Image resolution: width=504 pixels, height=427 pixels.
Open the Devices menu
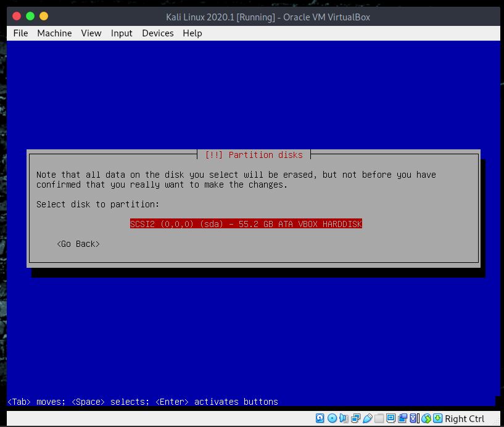pos(157,33)
